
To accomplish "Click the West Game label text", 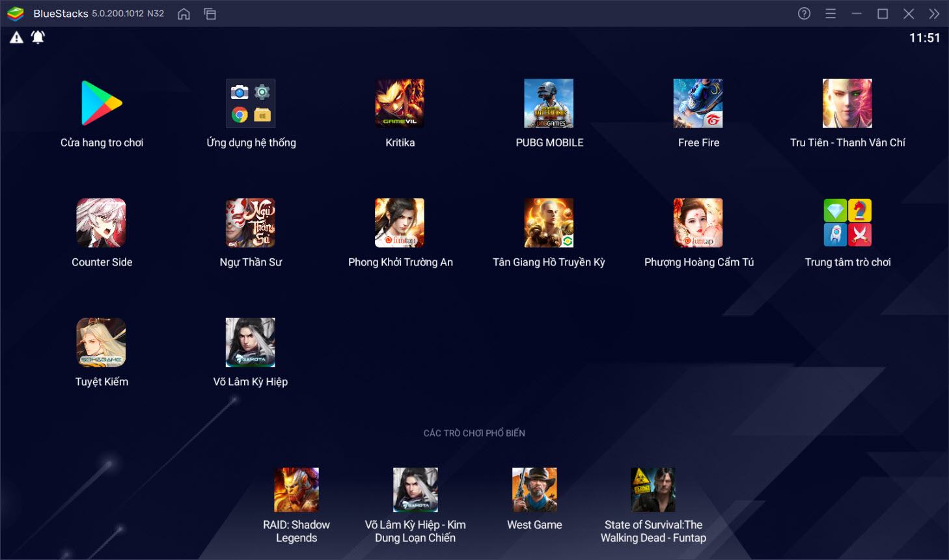I will (534, 525).
